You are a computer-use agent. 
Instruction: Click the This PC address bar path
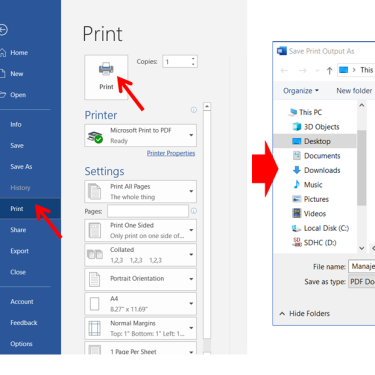coord(356,70)
